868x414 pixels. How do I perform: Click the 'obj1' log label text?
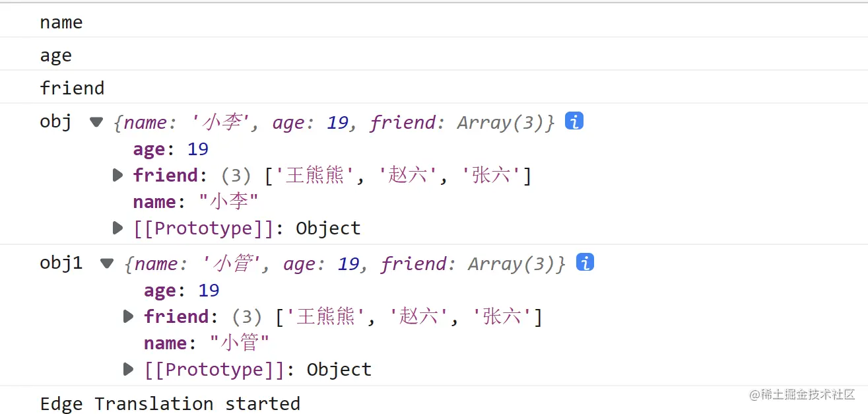[x=61, y=263]
